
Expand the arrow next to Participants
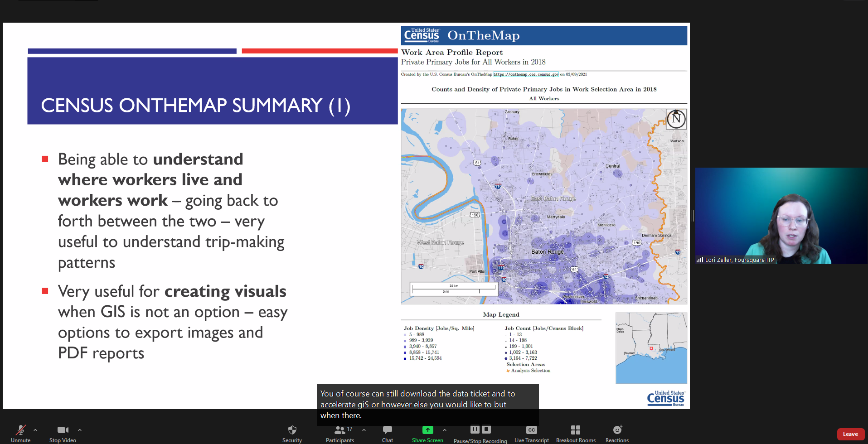pos(364,430)
